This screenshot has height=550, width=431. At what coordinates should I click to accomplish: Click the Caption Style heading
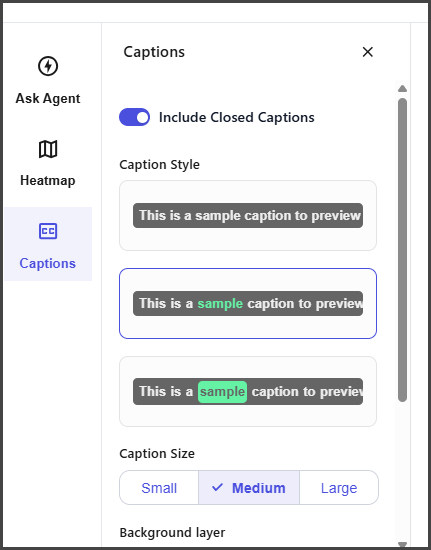click(160, 165)
